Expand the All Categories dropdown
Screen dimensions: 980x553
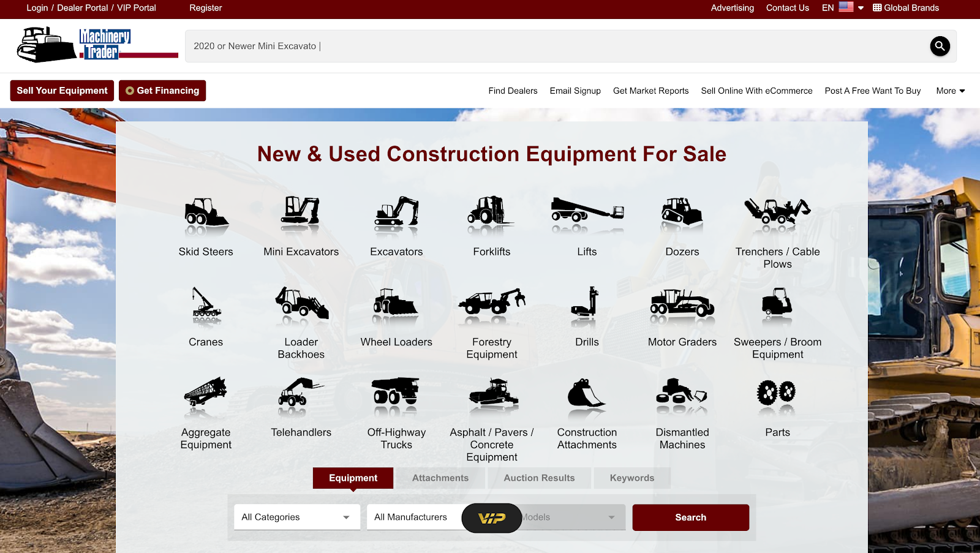[x=297, y=517]
